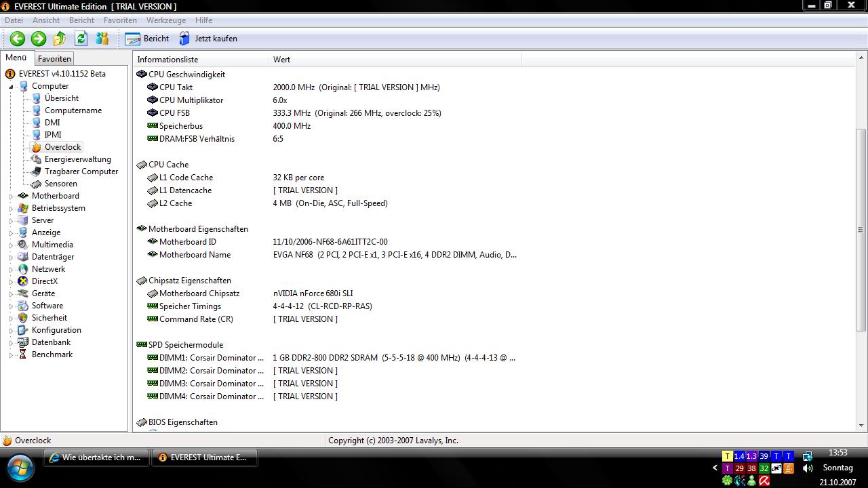Go back with the green left arrow

18,39
